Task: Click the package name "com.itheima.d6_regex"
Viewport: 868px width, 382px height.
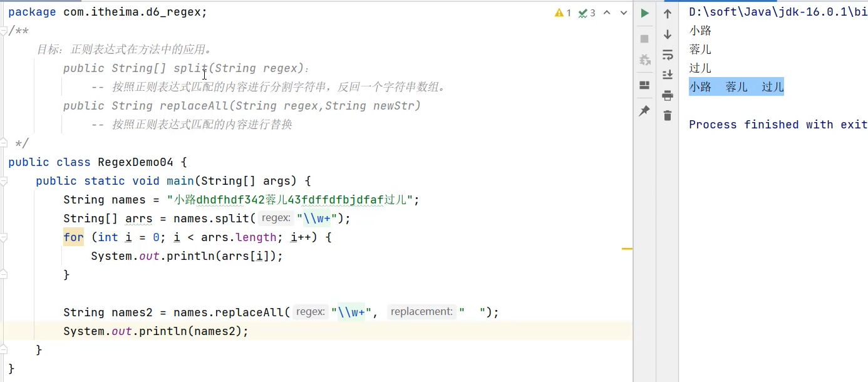Action: (x=132, y=12)
